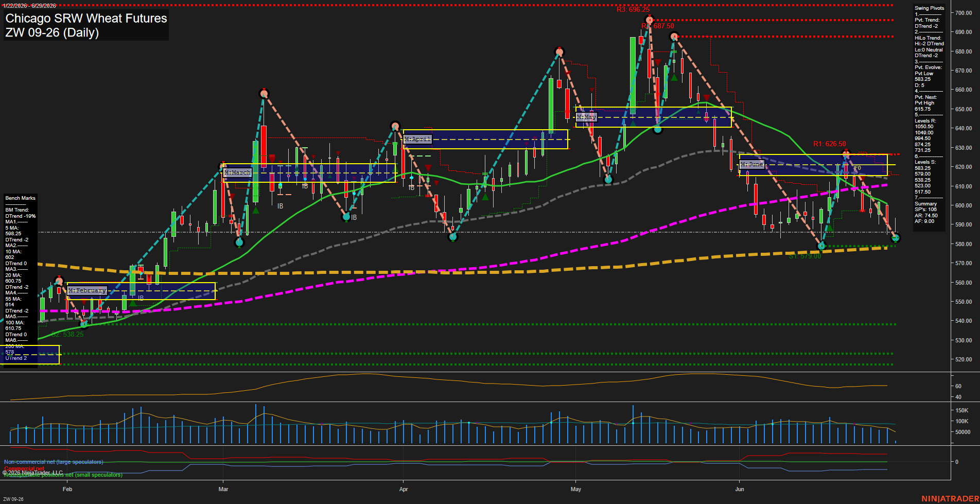Viewport: 980px width, 504px height.
Task: Click the 'M:May' monthly range label
Action: point(586,117)
